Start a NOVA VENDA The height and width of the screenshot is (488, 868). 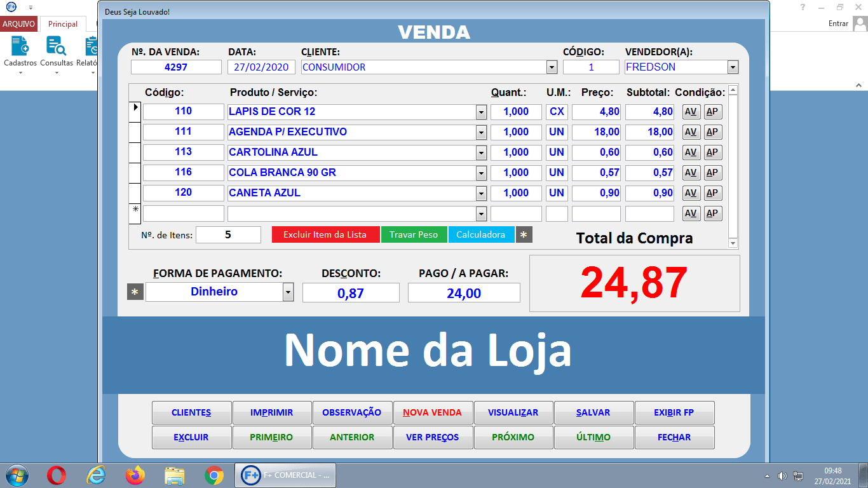(x=433, y=412)
